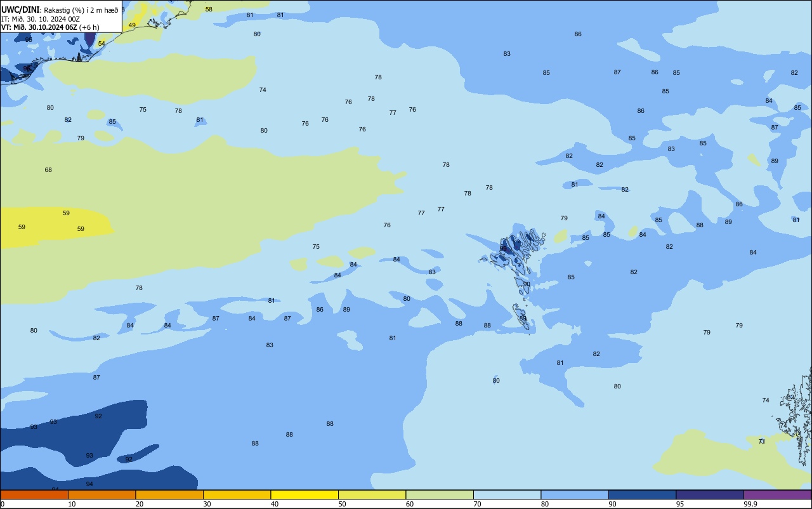Click the pale yellow 50–60 legend swatch
Image resolution: width=812 pixels, height=509 pixels.
coord(372,494)
